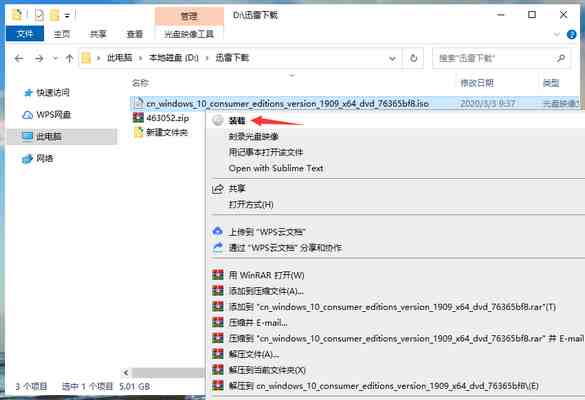585x400 pixels.
Task: Add to 76365bf8.rar (T) entry
Action: coord(392,307)
